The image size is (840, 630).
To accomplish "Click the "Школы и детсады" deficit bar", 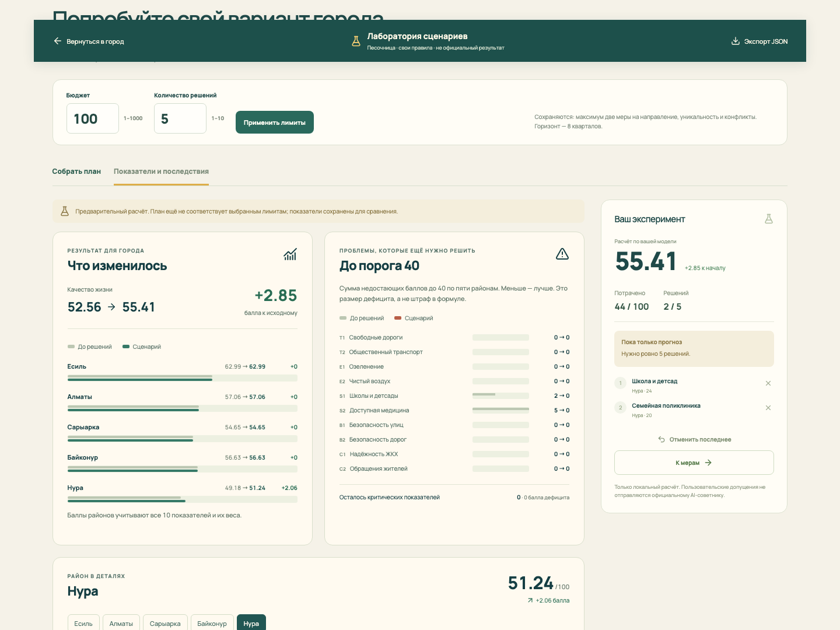I will tap(501, 396).
